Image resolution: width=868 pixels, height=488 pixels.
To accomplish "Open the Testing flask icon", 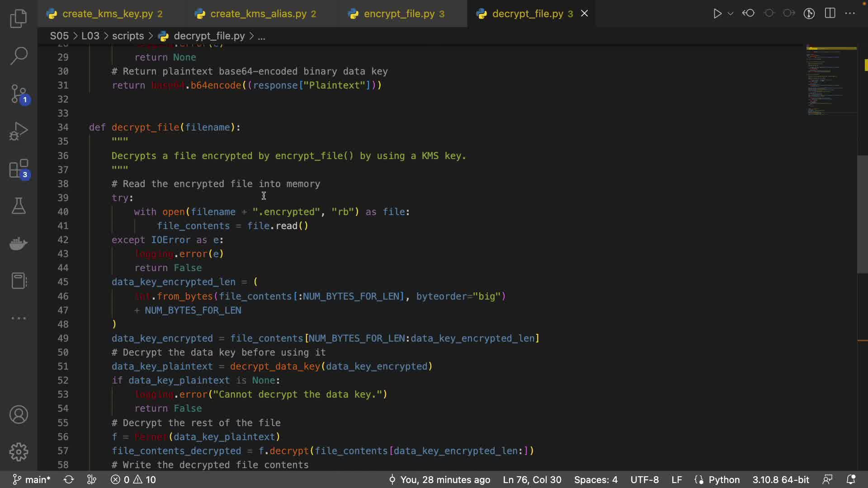I will (19, 206).
